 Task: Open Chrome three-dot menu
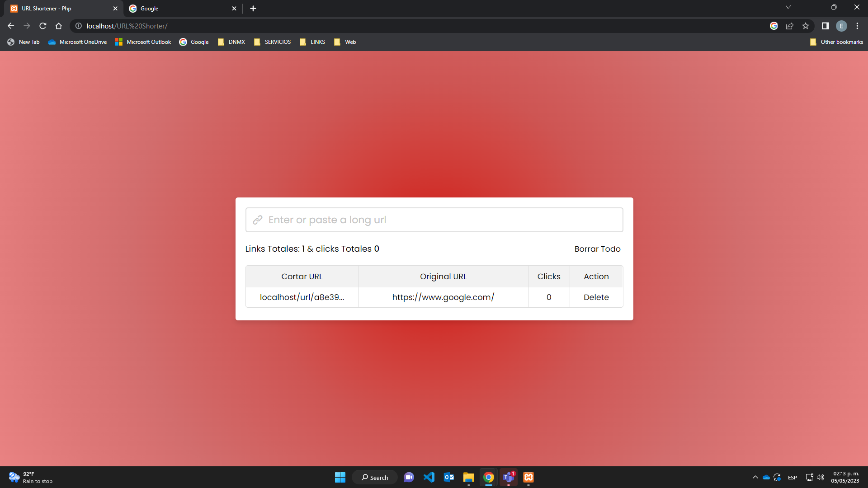coord(857,26)
